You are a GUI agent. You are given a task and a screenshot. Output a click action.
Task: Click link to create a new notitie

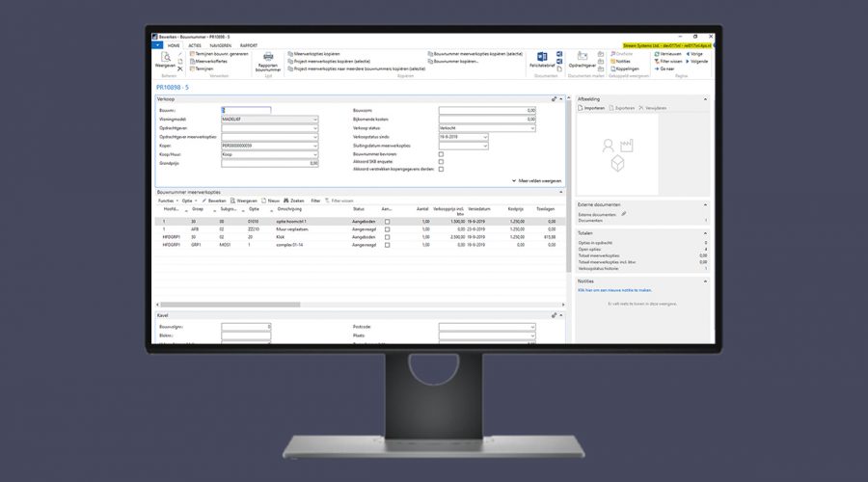coord(615,290)
